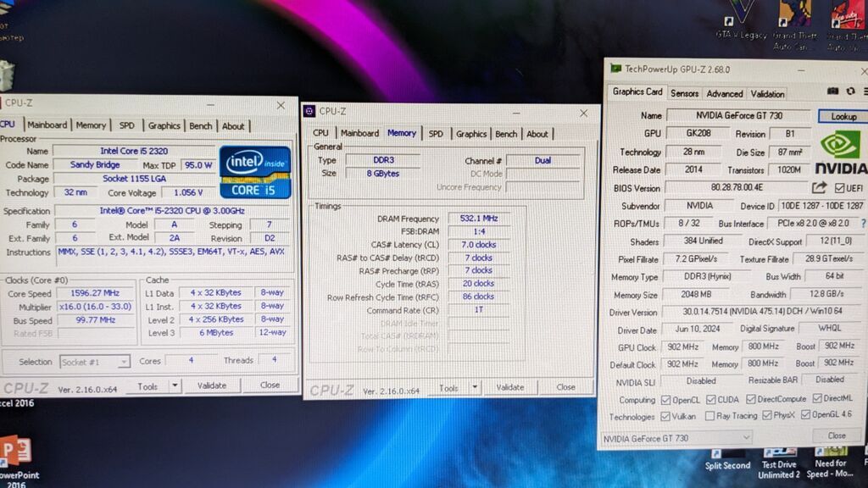This screenshot has height=488, width=868.
Task: Open Socket #1 selection dropdown
Action: [95, 362]
